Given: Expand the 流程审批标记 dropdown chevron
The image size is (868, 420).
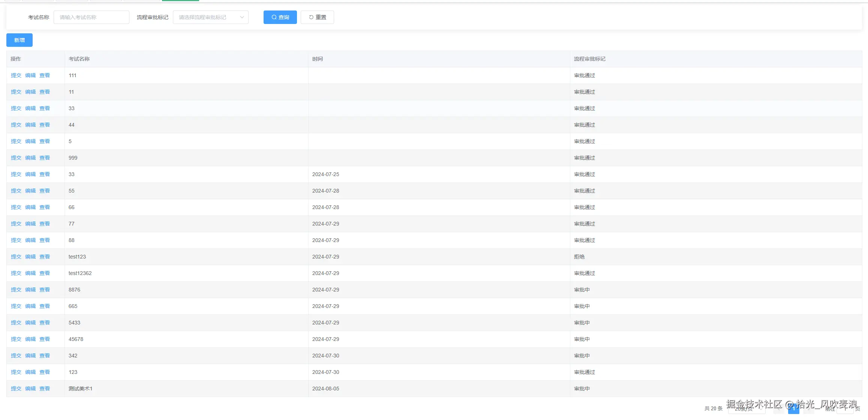Looking at the screenshot, I should (x=242, y=17).
